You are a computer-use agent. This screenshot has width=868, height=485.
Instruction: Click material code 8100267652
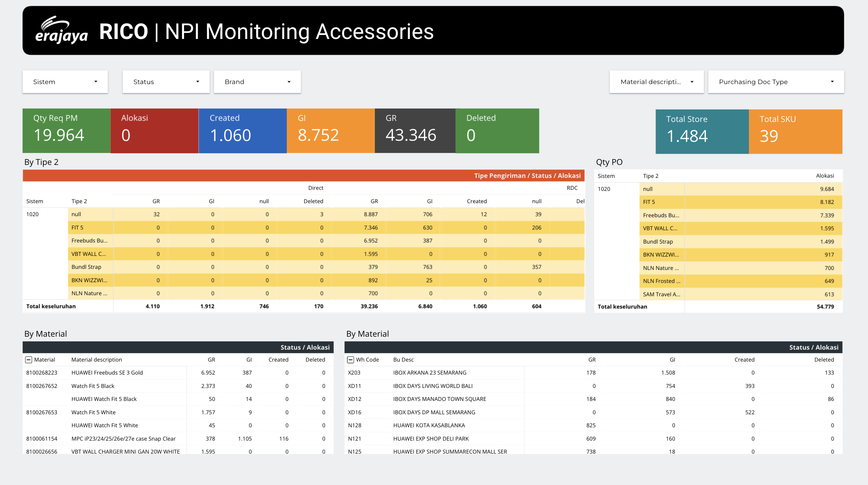(x=41, y=386)
